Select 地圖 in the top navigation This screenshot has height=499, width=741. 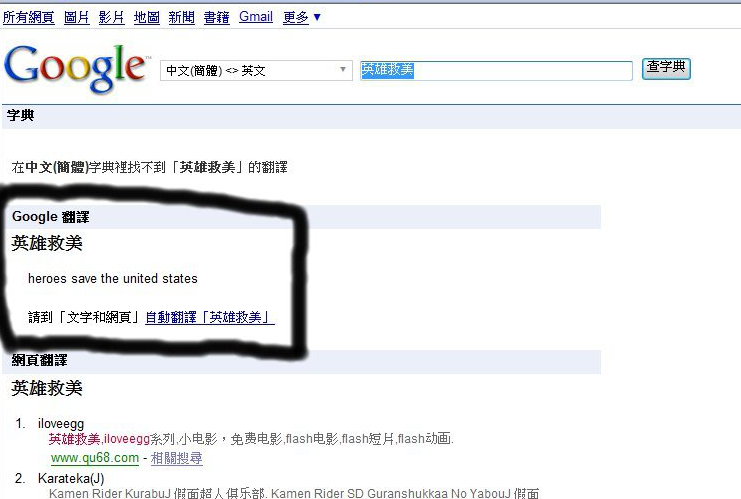tap(146, 17)
